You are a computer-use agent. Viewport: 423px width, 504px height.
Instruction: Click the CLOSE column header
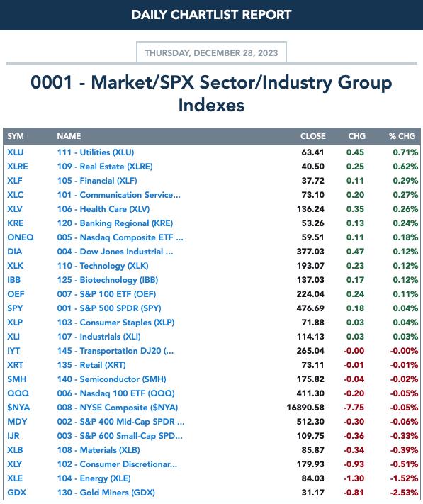[313, 136]
